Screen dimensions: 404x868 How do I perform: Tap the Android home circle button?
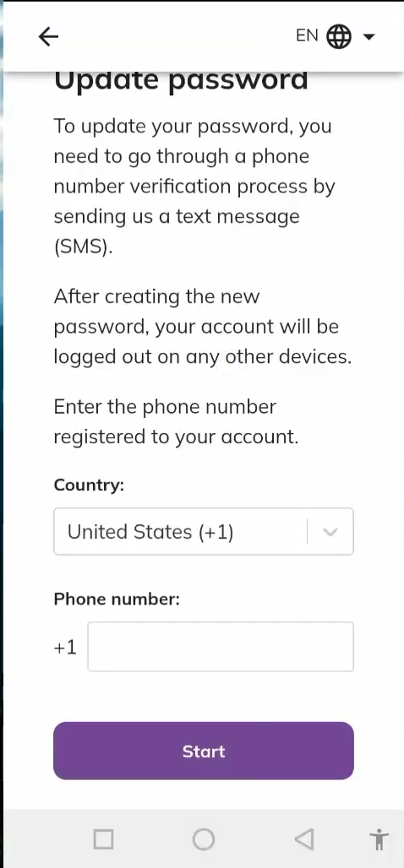pos(204,839)
